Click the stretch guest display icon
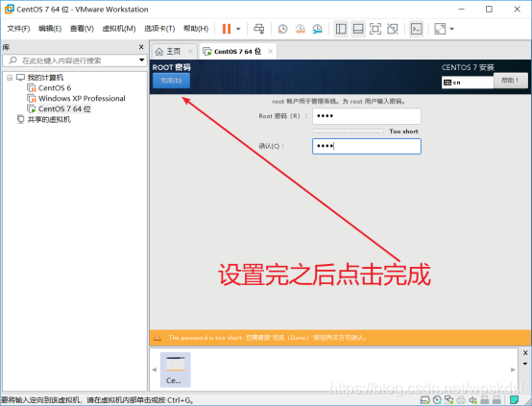 tap(440, 29)
